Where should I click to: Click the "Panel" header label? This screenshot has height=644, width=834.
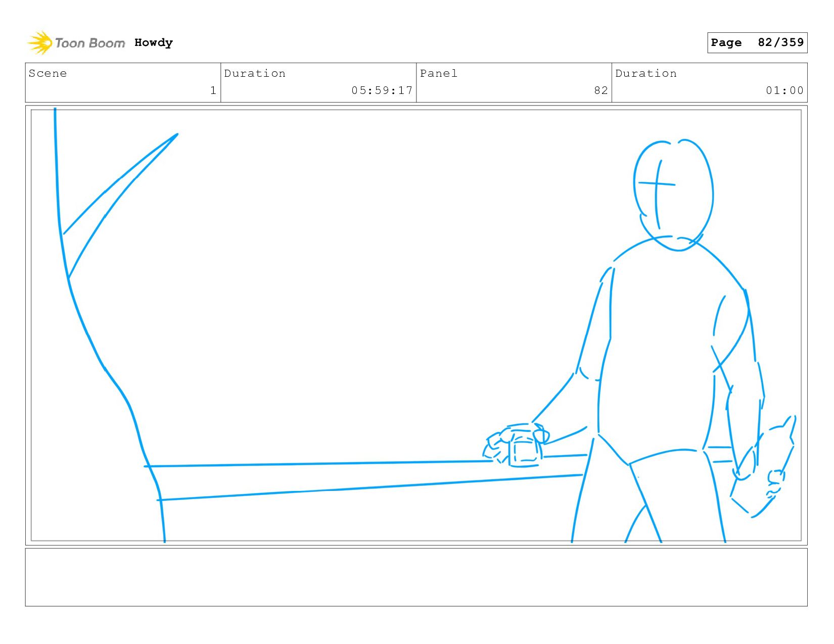[439, 73]
